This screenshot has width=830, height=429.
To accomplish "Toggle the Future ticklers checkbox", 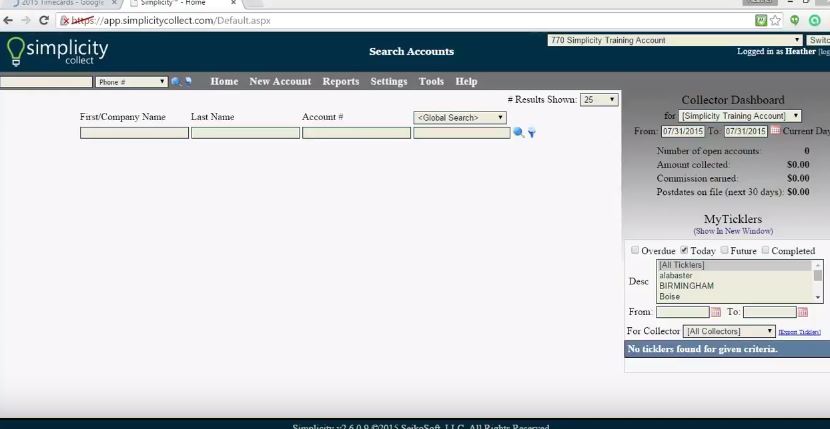I will [x=724, y=251].
